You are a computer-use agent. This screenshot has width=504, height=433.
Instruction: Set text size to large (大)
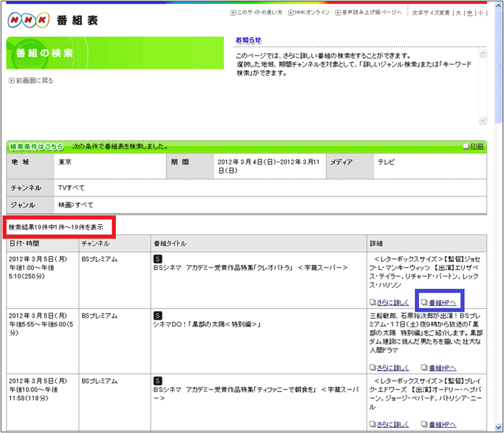click(459, 13)
